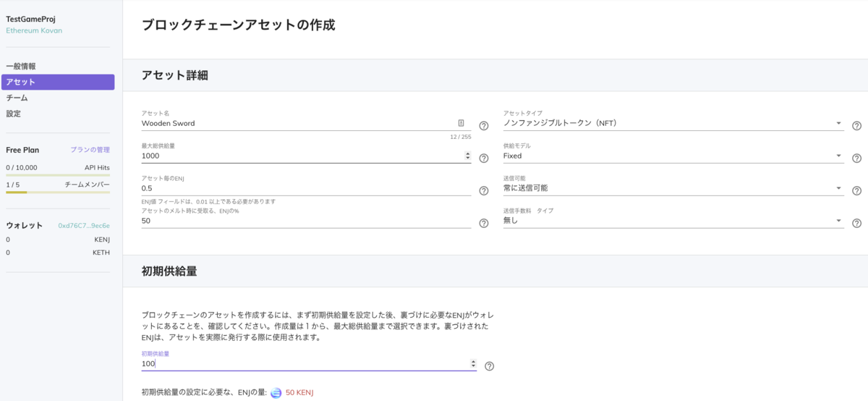Image resolution: width=868 pixels, height=401 pixels.
Task: Click the プランの管理 link
Action: [90, 150]
